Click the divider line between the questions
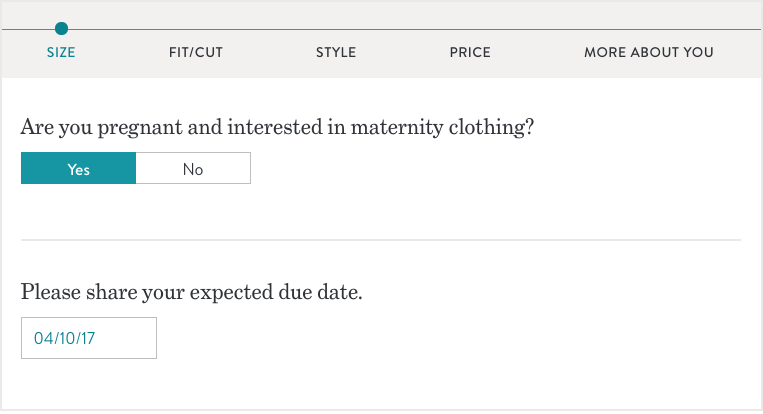The width and height of the screenshot is (763, 414). [381, 240]
